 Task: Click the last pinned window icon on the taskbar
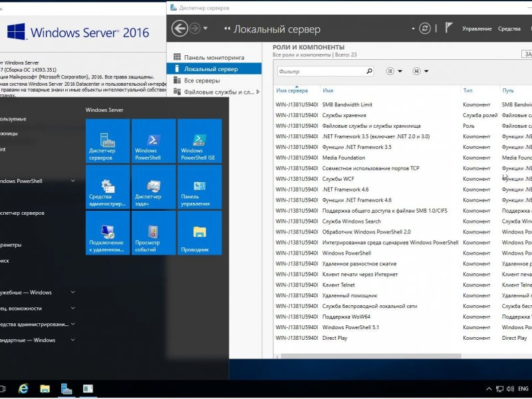pos(88,388)
